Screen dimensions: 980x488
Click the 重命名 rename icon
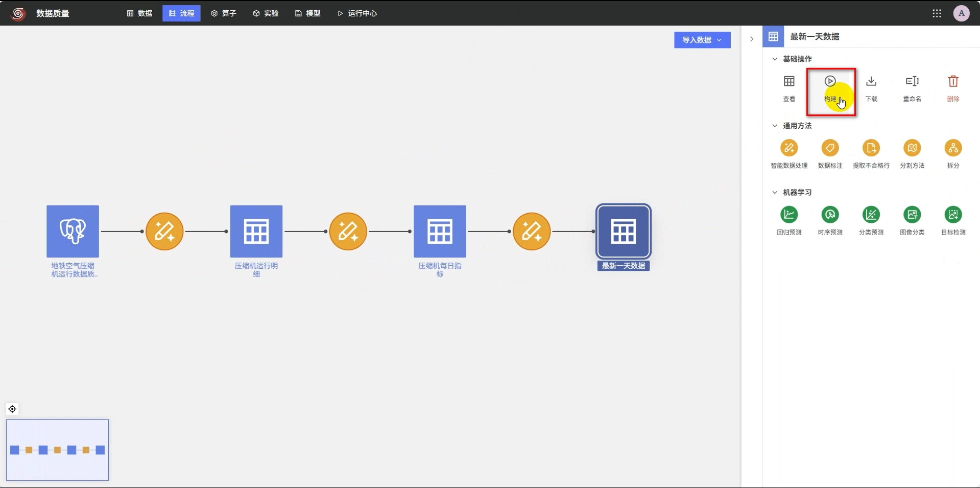pos(912,81)
